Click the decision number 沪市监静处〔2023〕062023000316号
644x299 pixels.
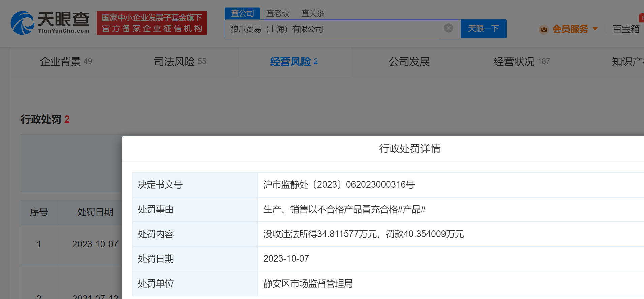(x=339, y=185)
